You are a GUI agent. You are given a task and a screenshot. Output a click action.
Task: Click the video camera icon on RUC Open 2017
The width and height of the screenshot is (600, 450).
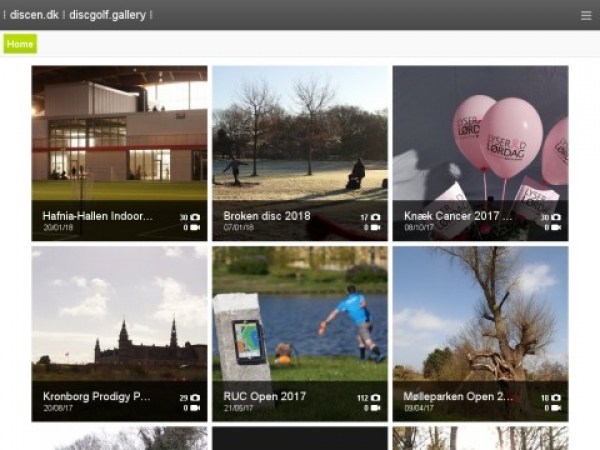[x=375, y=408]
